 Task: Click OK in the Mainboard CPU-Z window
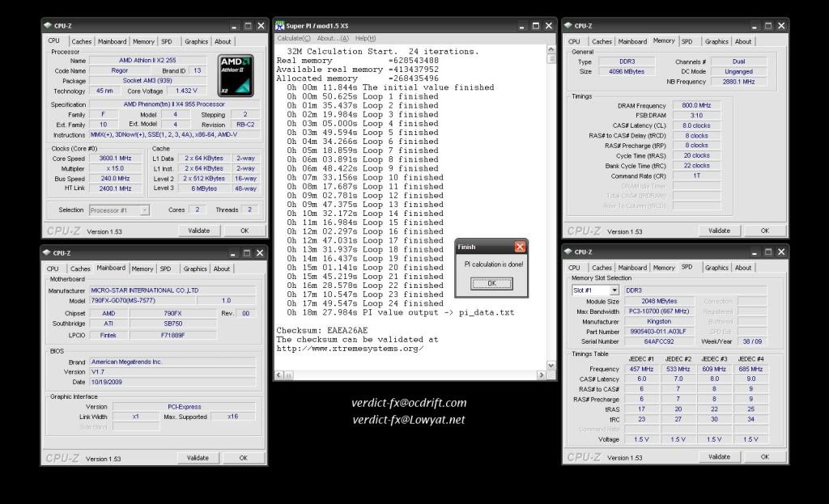(x=243, y=458)
